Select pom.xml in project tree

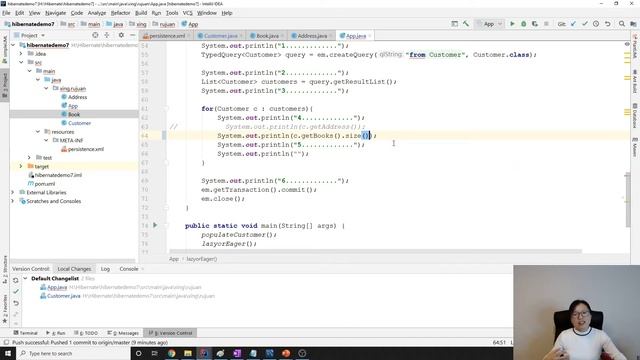pyautogui.click(x=44, y=184)
